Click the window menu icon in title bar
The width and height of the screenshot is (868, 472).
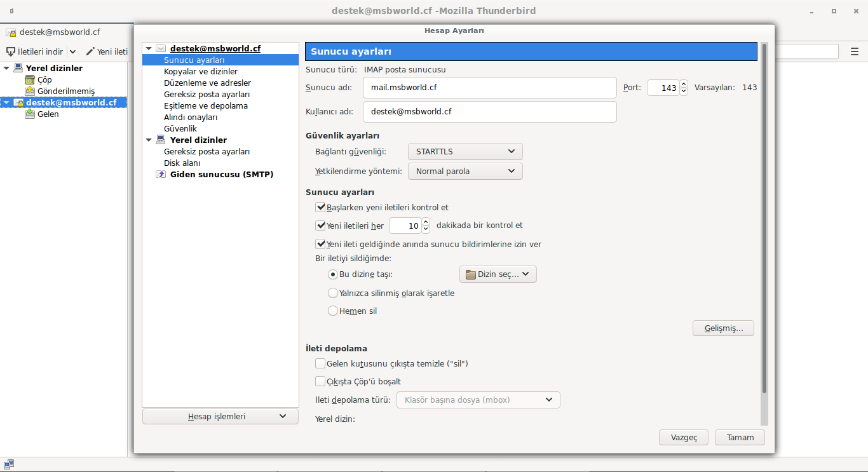(12, 11)
